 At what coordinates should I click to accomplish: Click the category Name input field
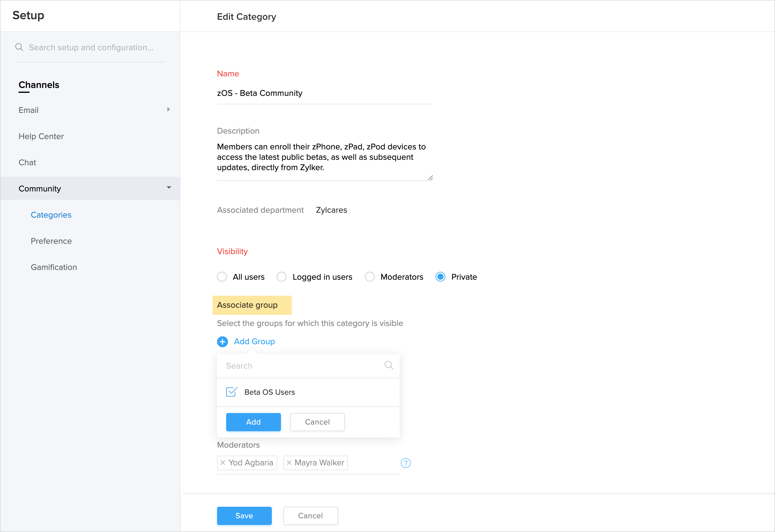(324, 93)
